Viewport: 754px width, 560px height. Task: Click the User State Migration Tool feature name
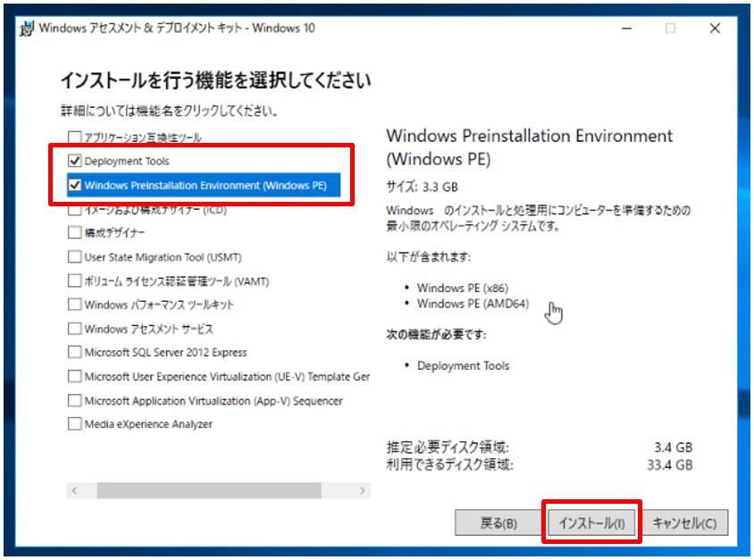coord(163,257)
